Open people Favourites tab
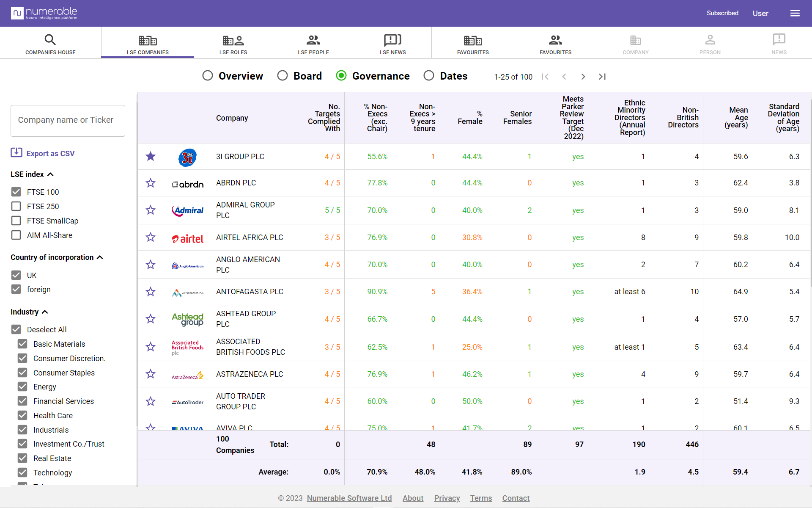The width and height of the screenshot is (812, 508). click(x=555, y=44)
